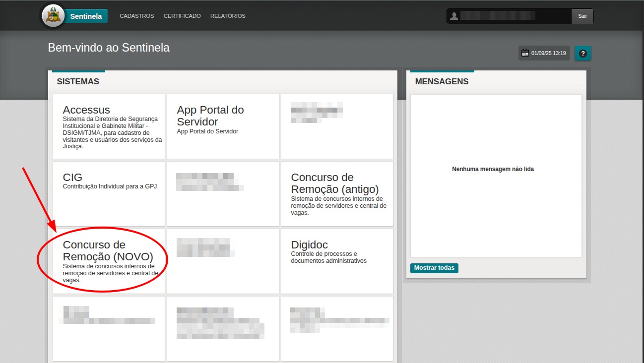Open help via the question mark icon
Screen dimensions: 644x363
[x=582, y=54]
